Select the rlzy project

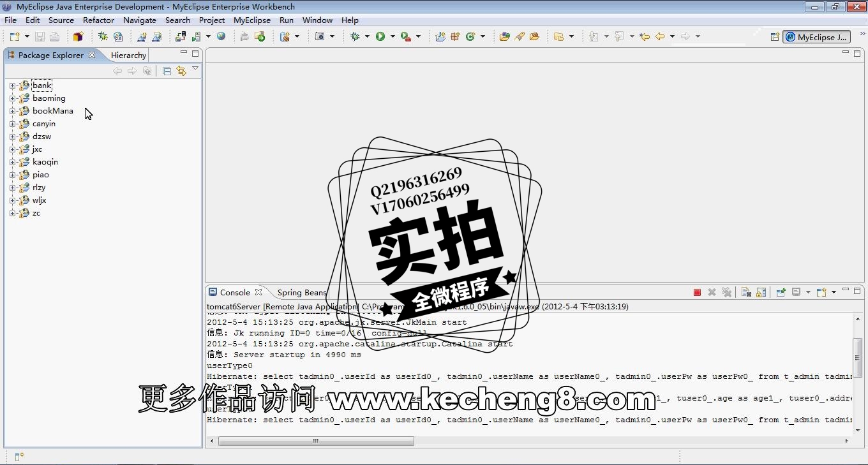coord(39,188)
